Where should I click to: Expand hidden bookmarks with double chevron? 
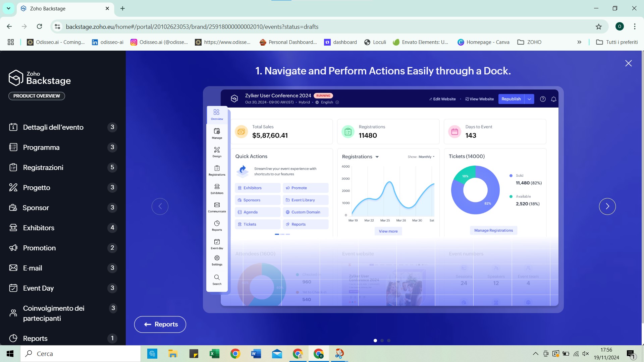tap(579, 42)
